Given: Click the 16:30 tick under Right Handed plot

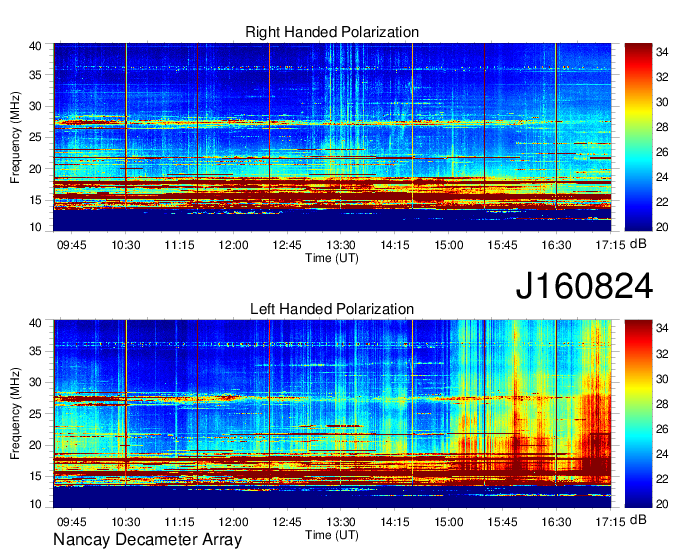Looking at the screenshot, I should click(x=556, y=245).
